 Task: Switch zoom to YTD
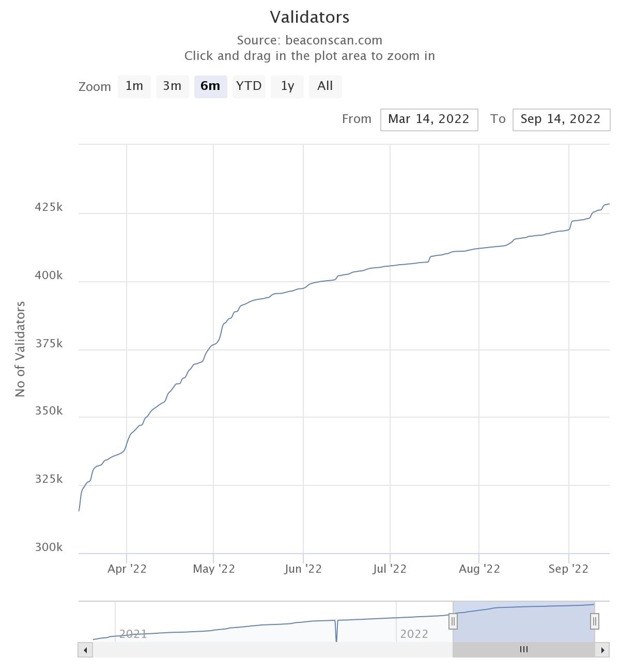pyautogui.click(x=249, y=86)
